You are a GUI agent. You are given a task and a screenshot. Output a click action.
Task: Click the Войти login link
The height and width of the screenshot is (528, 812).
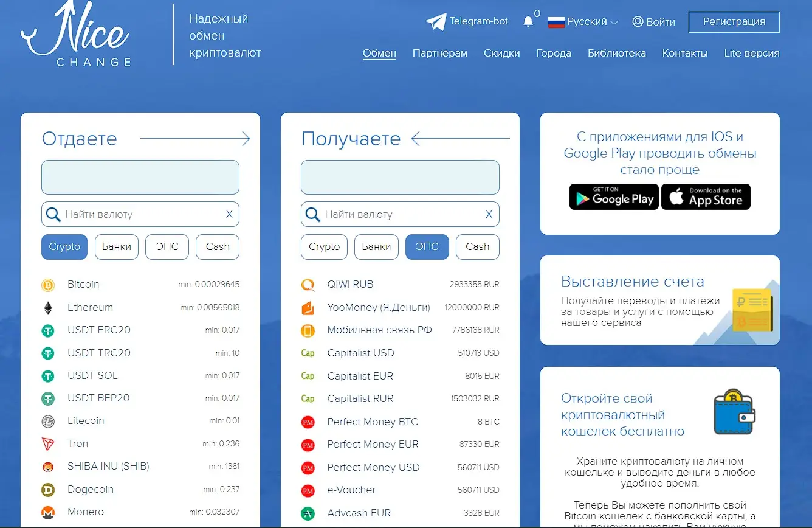[661, 22]
